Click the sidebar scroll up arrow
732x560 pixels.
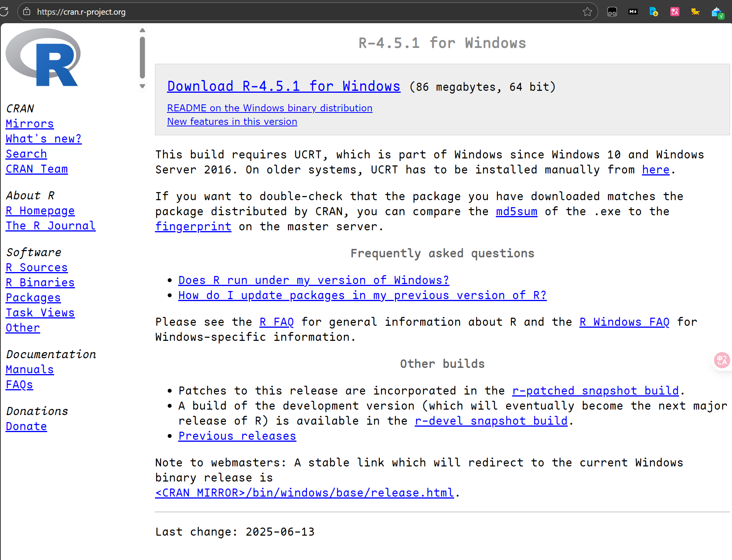click(x=142, y=30)
